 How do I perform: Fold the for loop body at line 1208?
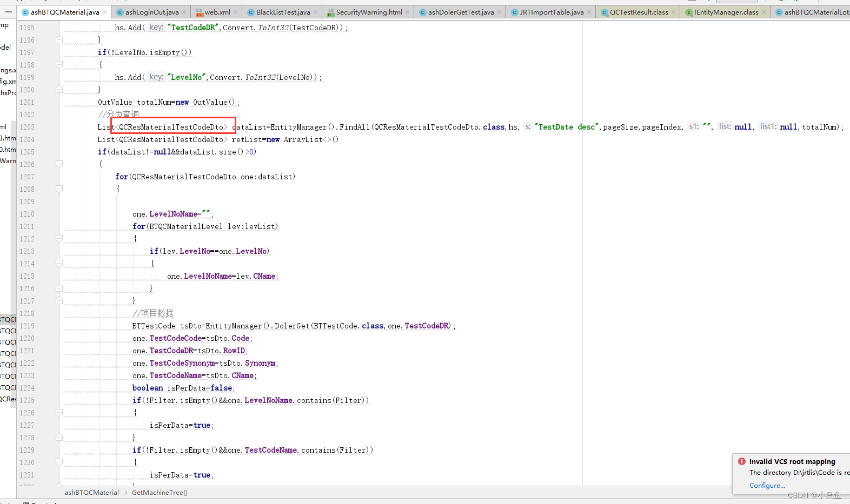(59, 189)
